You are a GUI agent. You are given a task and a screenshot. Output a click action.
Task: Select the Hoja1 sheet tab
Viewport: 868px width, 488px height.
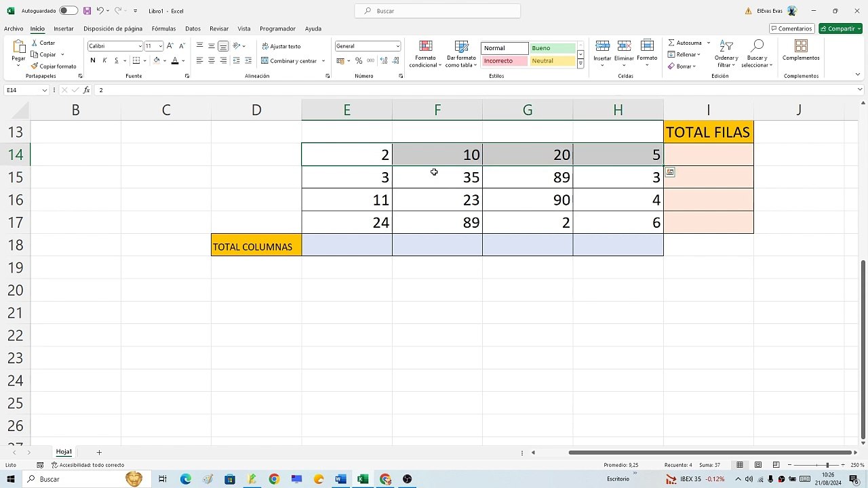[64, 452]
